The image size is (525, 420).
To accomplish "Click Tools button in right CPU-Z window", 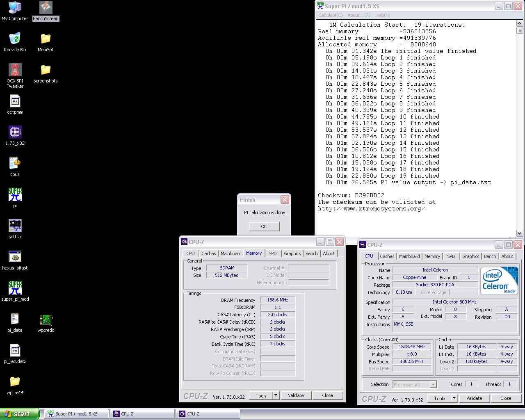I will coord(439,398).
